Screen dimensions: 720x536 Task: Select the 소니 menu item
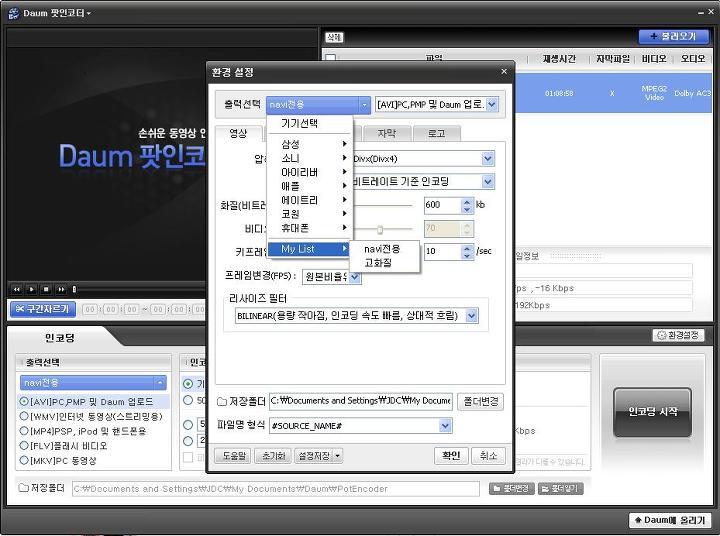coord(310,158)
